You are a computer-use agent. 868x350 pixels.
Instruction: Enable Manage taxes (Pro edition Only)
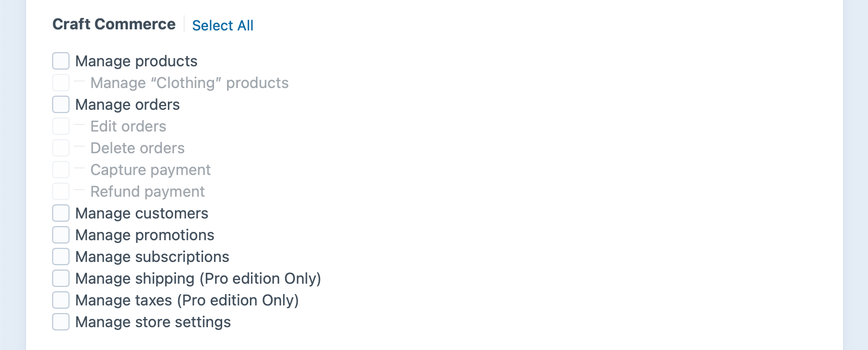pos(60,300)
